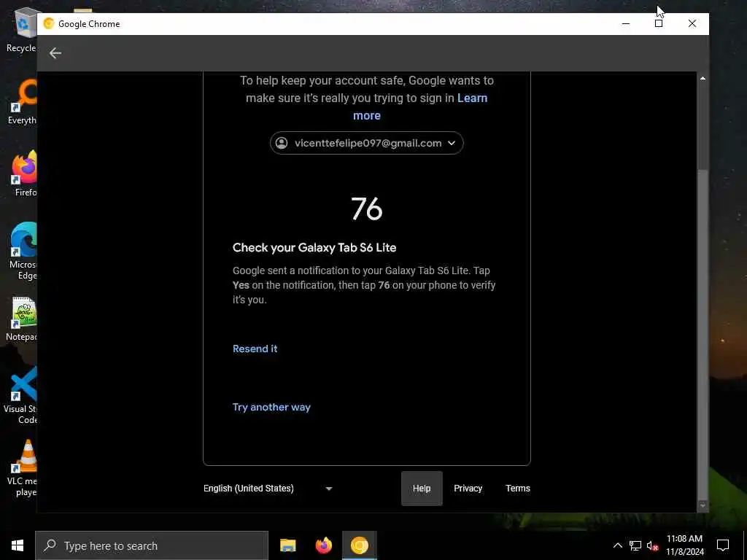Maximize the Google Chrome window
The width and height of the screenshot is (747, 560).
[x=659, y=23]
